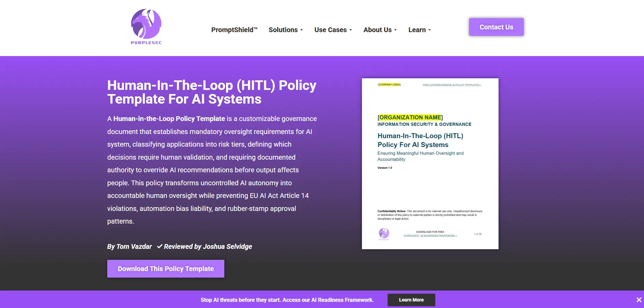Open the Contact Us page
Image resolution: width=644 pixels, height=308 pixels.
click(496, 27)
